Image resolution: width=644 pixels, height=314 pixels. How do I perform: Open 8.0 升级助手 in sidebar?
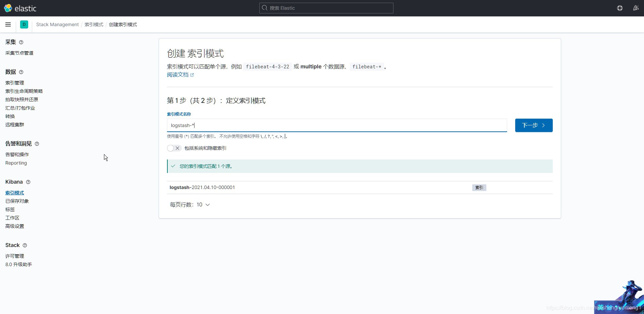click(x=19, y=264)
